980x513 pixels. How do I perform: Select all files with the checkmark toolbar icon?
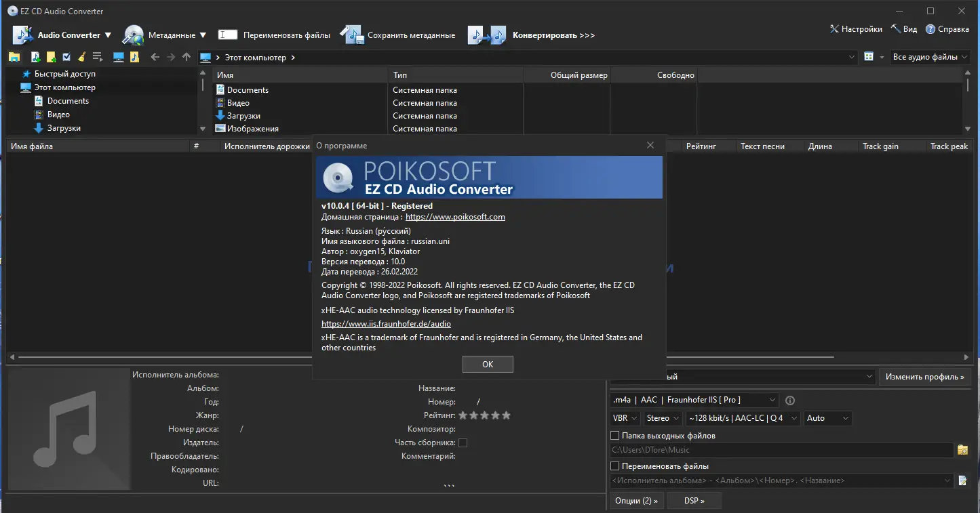tap(65, 57)
